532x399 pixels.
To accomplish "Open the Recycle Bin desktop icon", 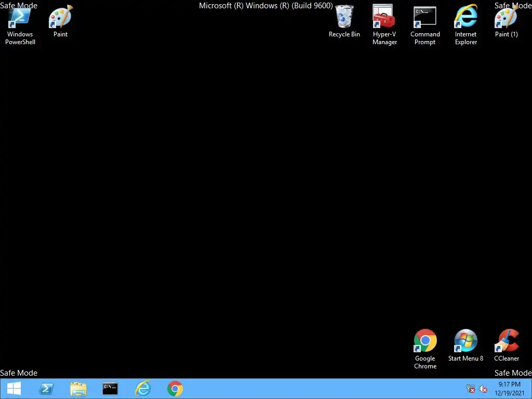I will [344, 21].
